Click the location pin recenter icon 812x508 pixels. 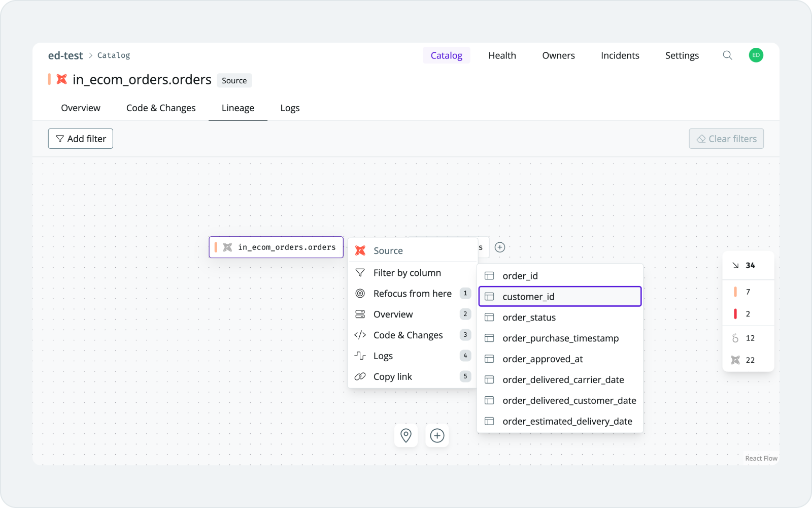[406, 435]
